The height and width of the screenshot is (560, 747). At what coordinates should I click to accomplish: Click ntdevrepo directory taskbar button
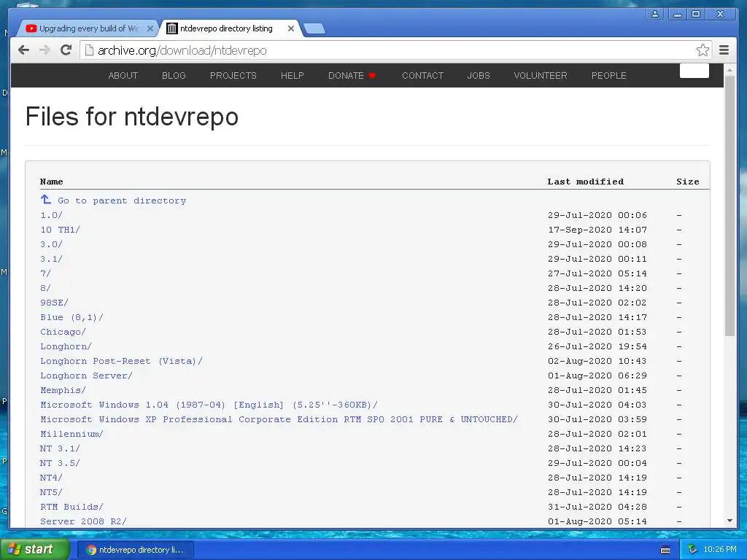pos(136,550)
